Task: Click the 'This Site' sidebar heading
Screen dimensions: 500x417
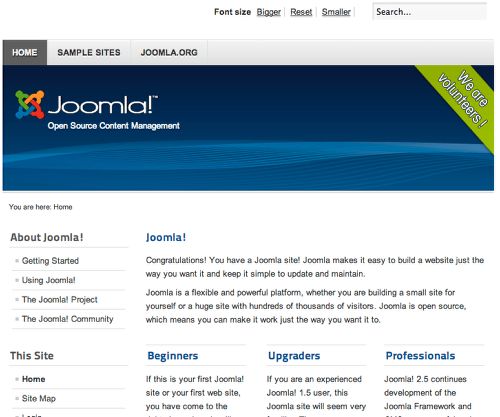Action: 32,356
